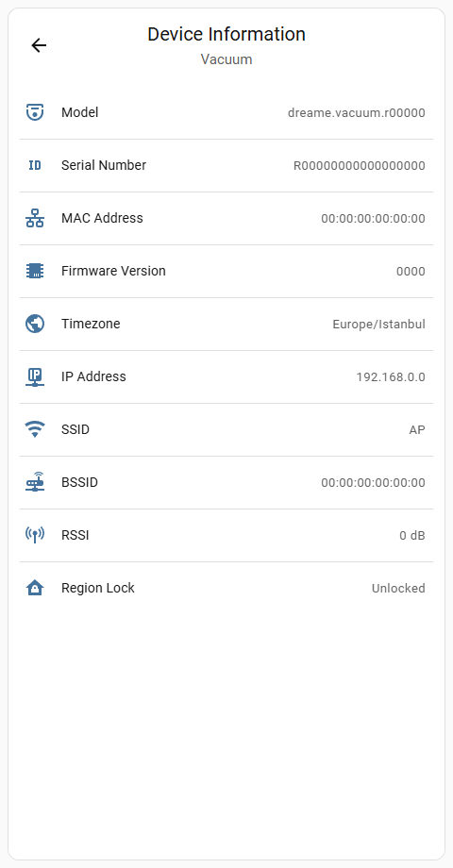
Task: Click the Serial Number ID icon
Action: click(35, 165)
